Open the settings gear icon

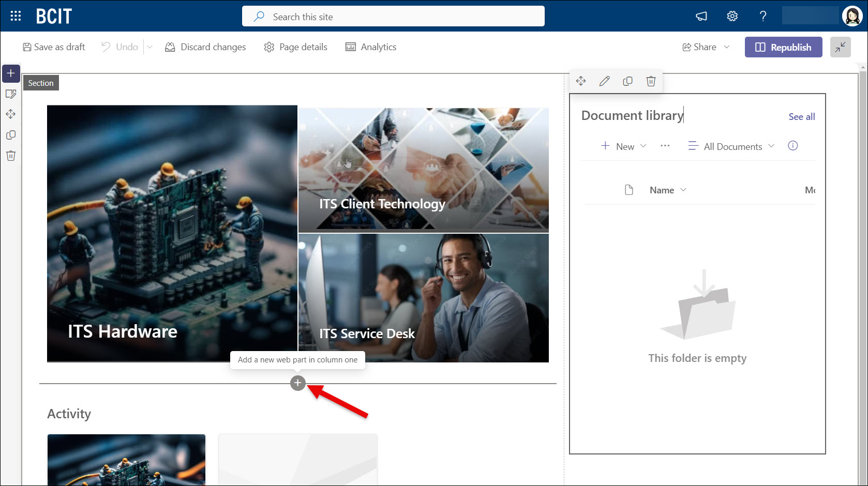pos(732,17)
